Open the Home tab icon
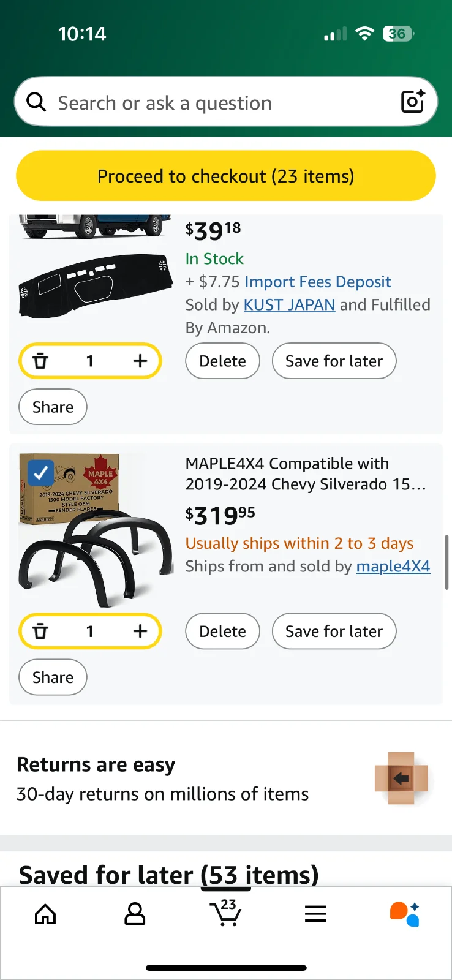Image resolution: width=452 pixels, height=980 pixels. [x=45, y=914]
